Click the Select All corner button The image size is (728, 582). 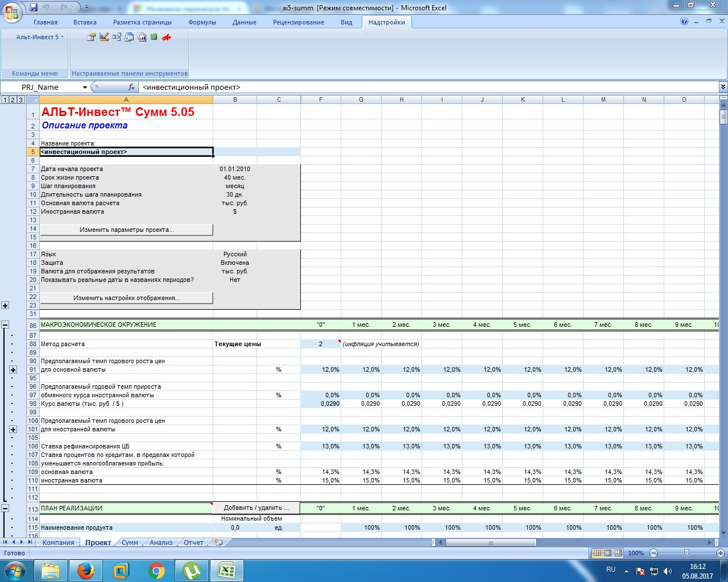click(32, 99)
